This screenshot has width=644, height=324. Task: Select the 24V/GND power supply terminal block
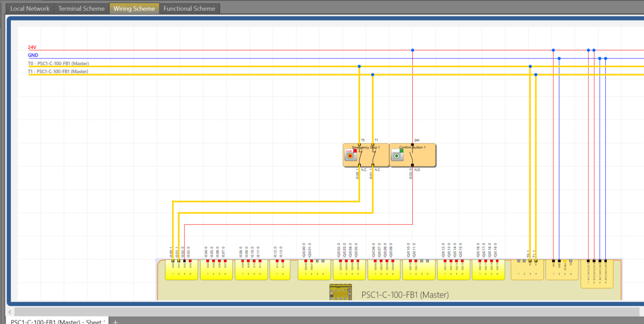pos(562,270)
